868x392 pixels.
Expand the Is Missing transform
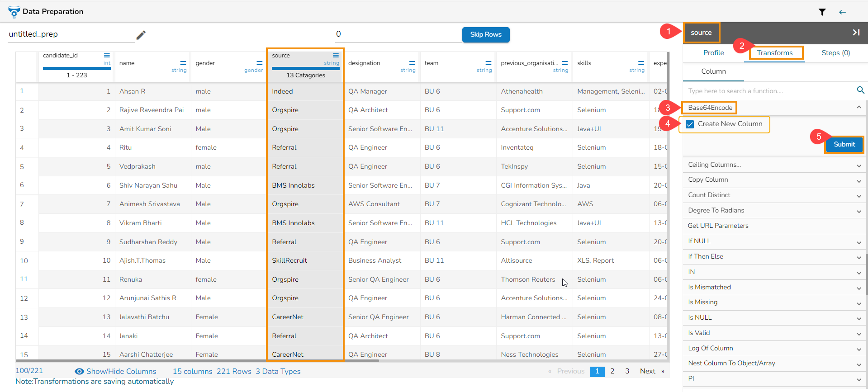(x=859, y=303)
